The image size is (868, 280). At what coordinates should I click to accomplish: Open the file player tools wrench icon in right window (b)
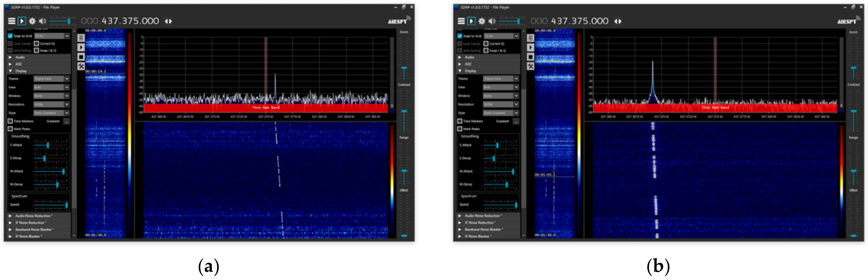point(530,66)
